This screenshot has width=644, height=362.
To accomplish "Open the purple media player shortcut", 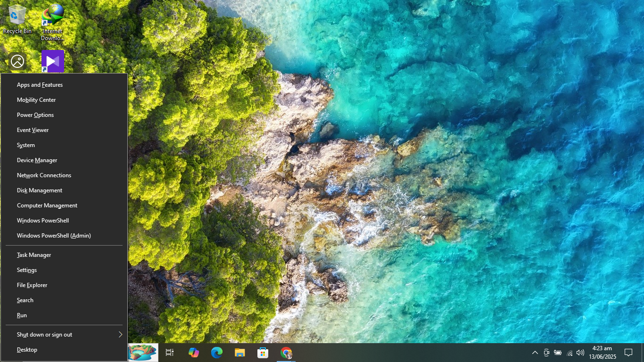I will pyautogui.click(x=52, y=61).
